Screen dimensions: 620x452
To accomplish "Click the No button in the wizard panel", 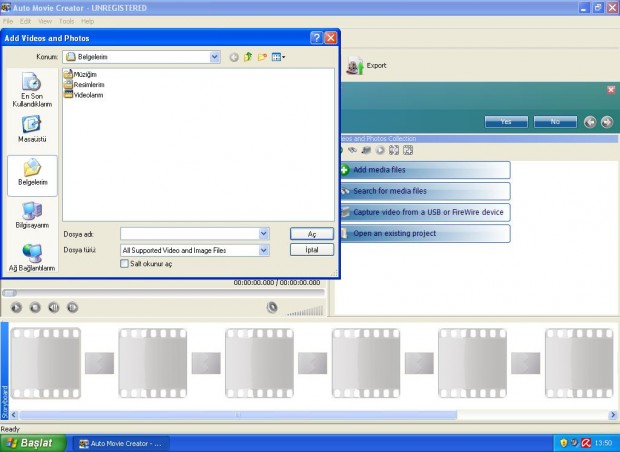I will 555,122.
